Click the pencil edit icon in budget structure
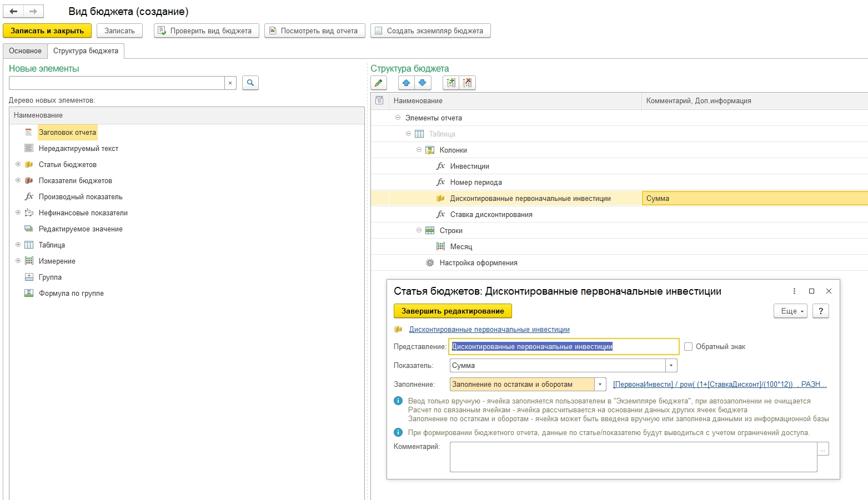Viewport: 868px width, 500px height. tap(379, 83)
